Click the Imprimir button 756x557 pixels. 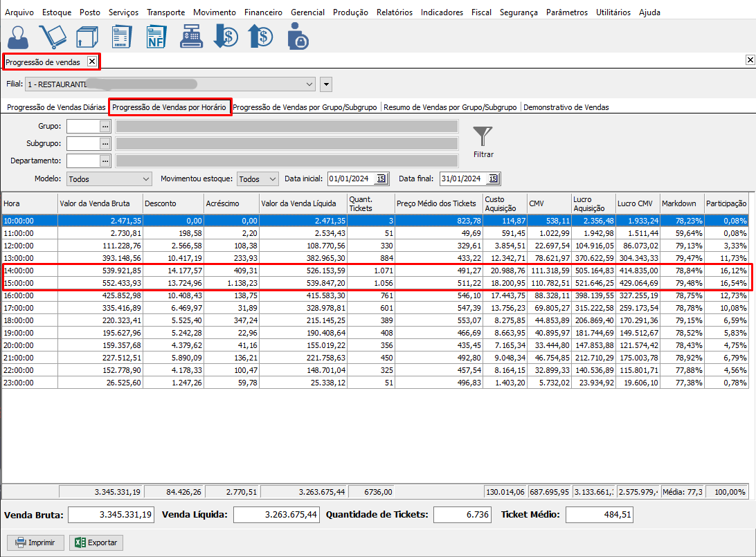coord(35,542)
